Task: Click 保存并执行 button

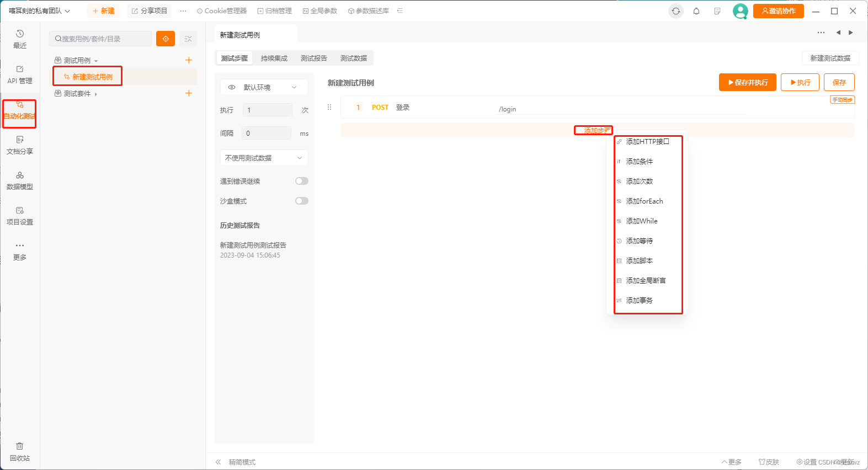Action: point(748,82)
